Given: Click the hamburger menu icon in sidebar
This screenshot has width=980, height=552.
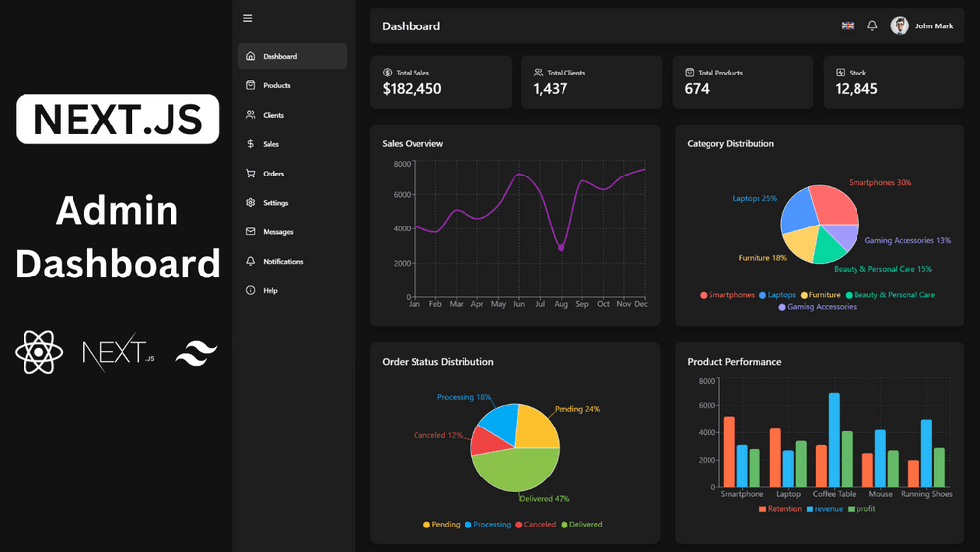Looking at the screenshot, I should tap(248, 18).
